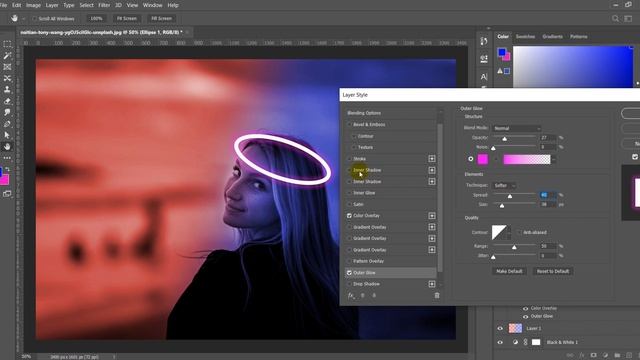Click the Fill Screen button

(161, 18)
